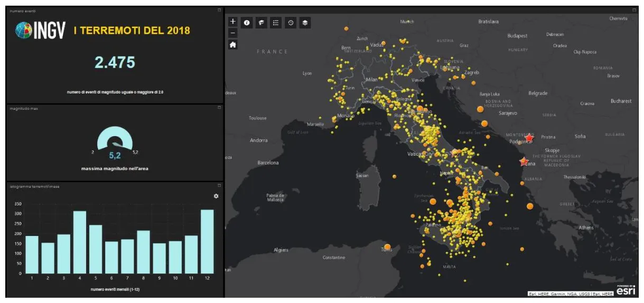
Task: Select histogram bar for month 7
Action: (x=127, y=257)
